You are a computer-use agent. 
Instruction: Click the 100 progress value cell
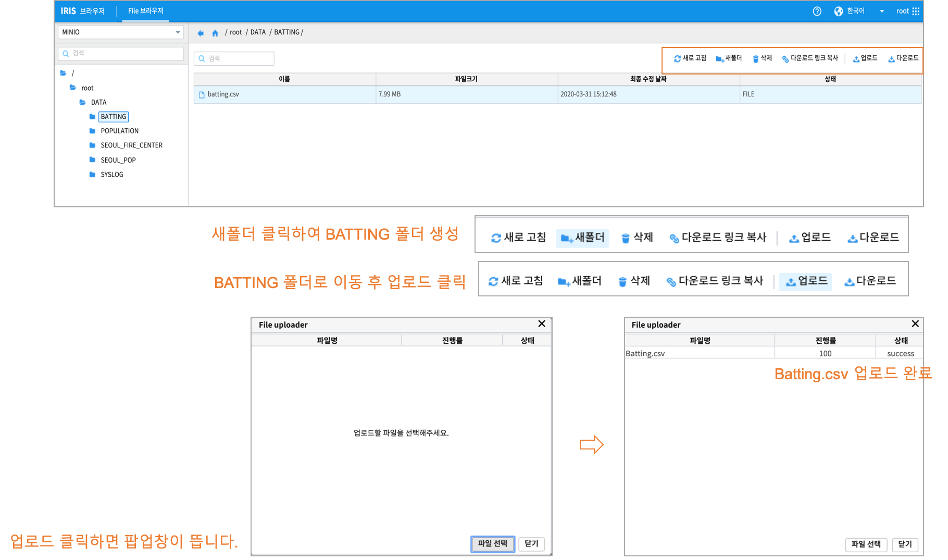(x=825, y=353)
